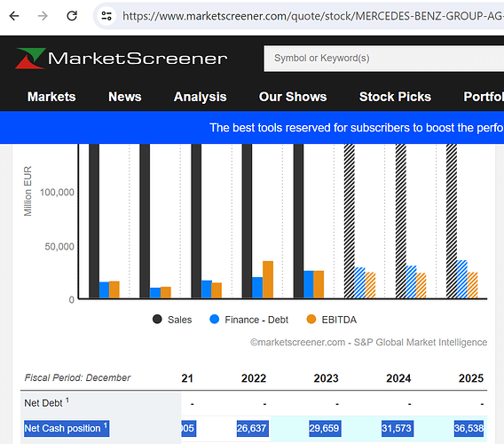Click the 2023 column header
Screen dimensions: 504x444
(x=326, y=378)
